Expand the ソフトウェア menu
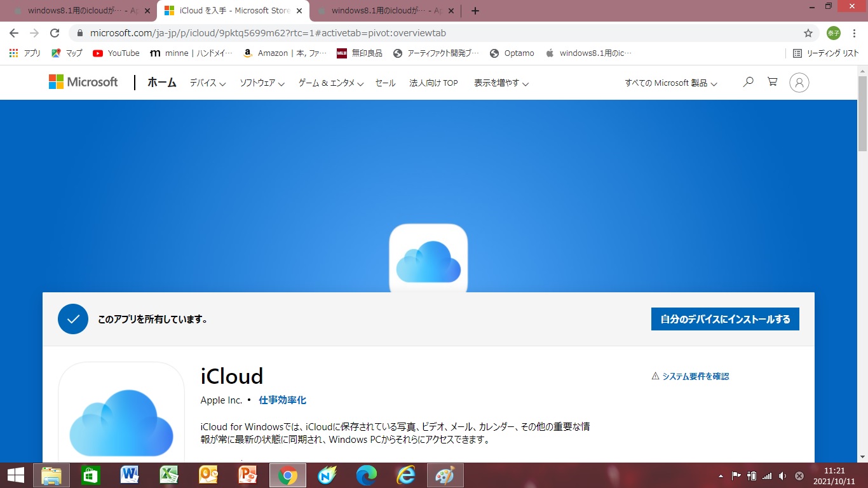Viewport: 868px width, 488px height. [262, 83]
